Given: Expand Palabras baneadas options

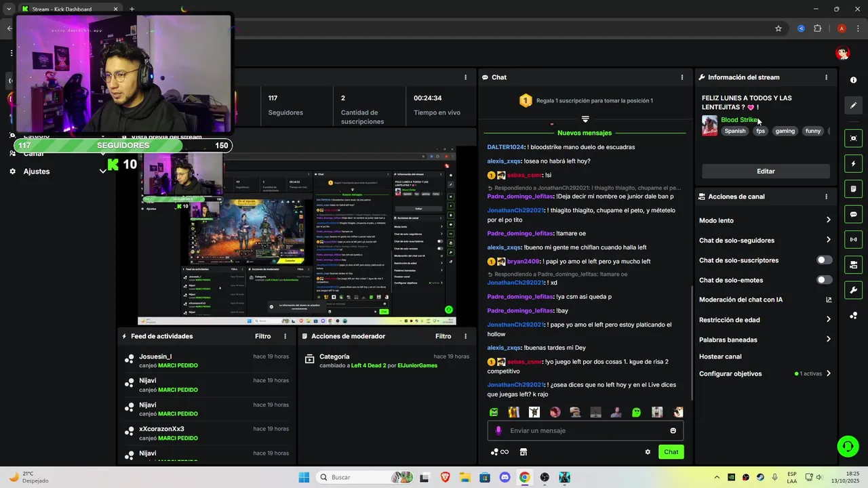Looking at the screenshot, I should click(828, 340).
